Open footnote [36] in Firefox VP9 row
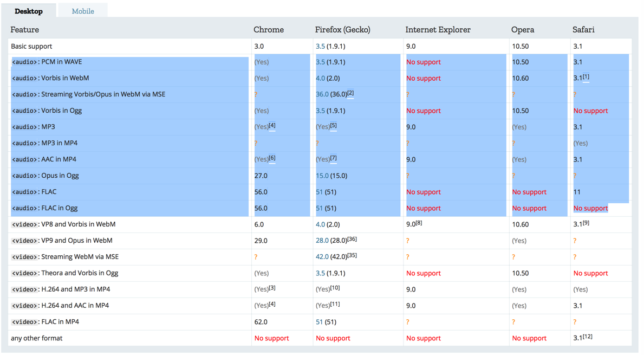The image size is (644, 355). pos(352,239)
